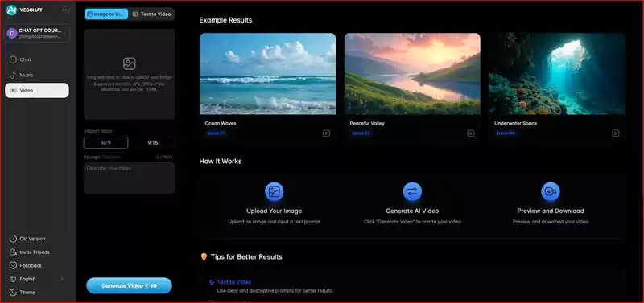Image resolution: width=644 pixels, height=303 pixels.
Task: Open the Underwater Space example thumbnail
Action: pyautogui.click(x=557, y=74)
